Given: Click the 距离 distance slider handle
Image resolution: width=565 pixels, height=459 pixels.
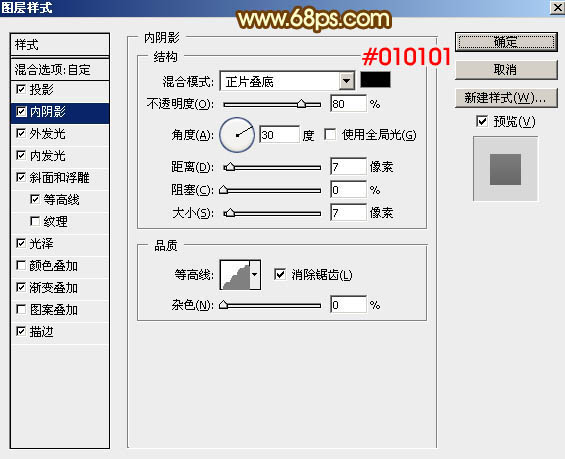Looking at the screenshot, I should point(230,167).
